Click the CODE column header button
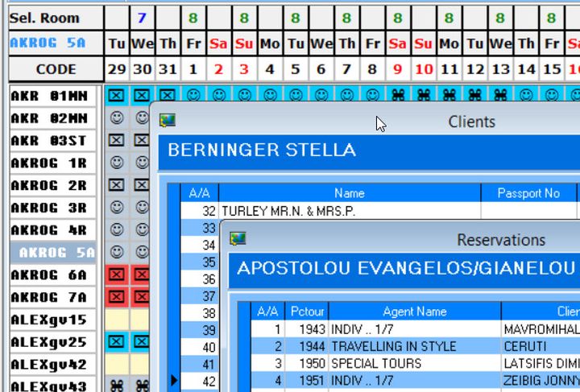 56,68
